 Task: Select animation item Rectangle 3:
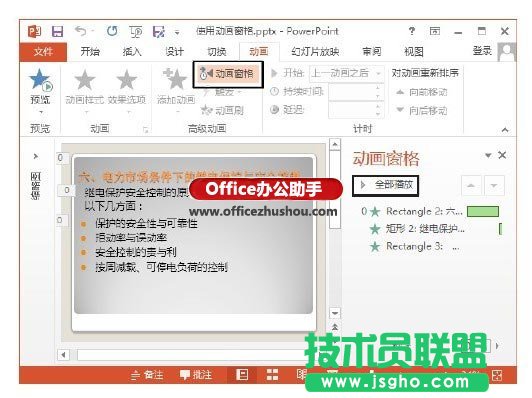coord(414,246)
